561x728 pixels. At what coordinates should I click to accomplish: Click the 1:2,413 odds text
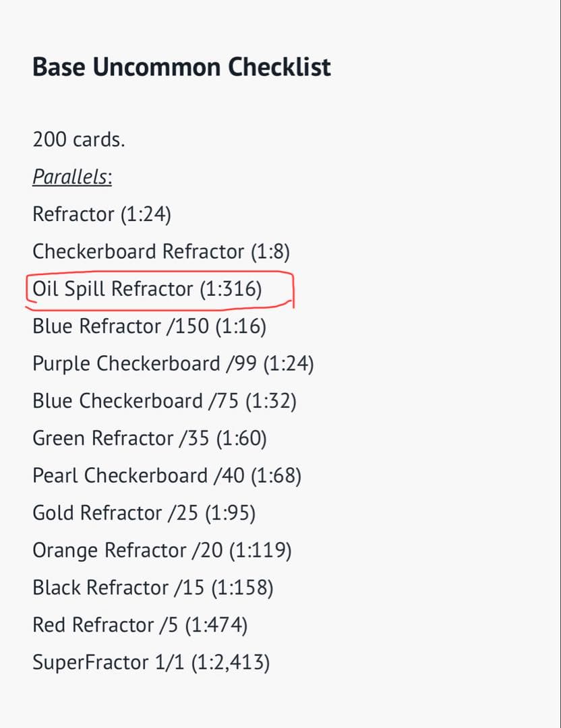(x=231, y=663)
